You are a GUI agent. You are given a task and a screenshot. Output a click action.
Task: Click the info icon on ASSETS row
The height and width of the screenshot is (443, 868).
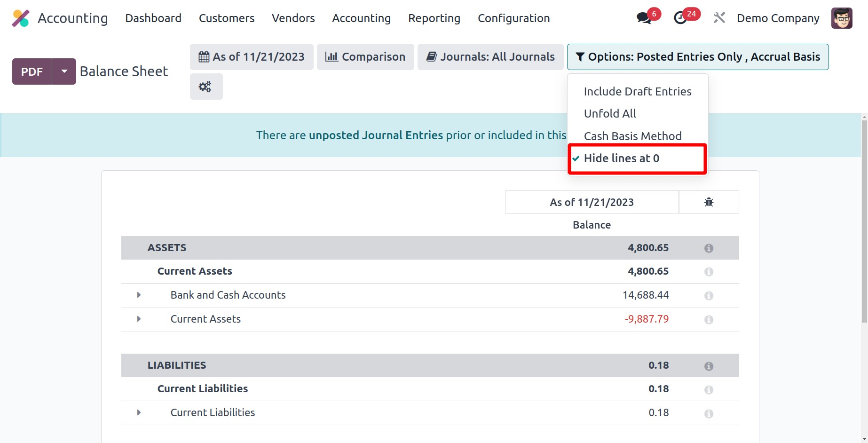pos(709,248)
